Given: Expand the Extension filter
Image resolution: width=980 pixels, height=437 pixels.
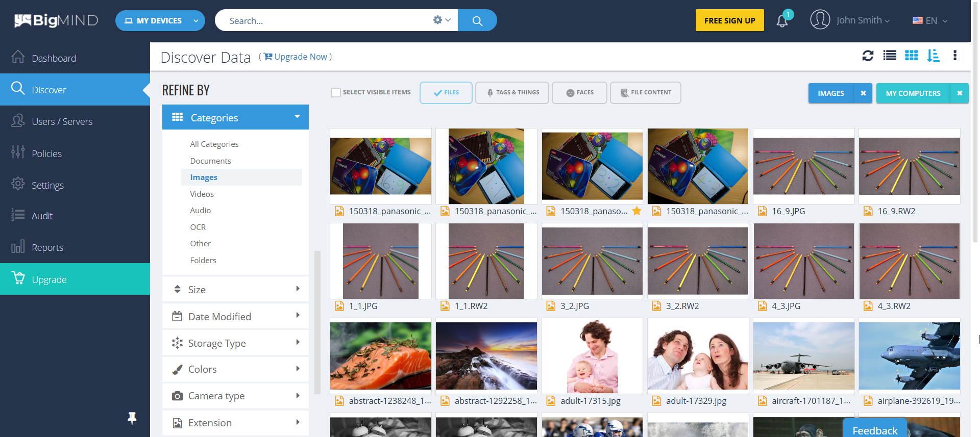Looking at the screenshot, I should (235, 423).
